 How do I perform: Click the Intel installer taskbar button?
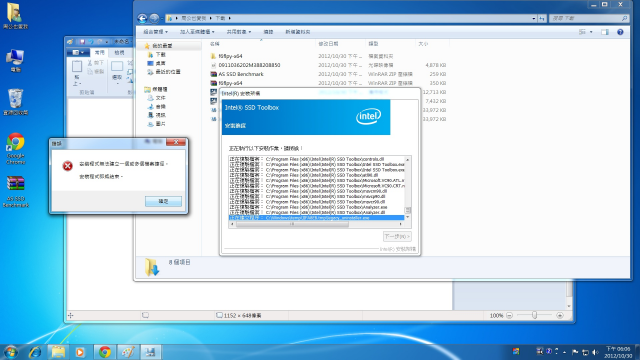point(151,352)
